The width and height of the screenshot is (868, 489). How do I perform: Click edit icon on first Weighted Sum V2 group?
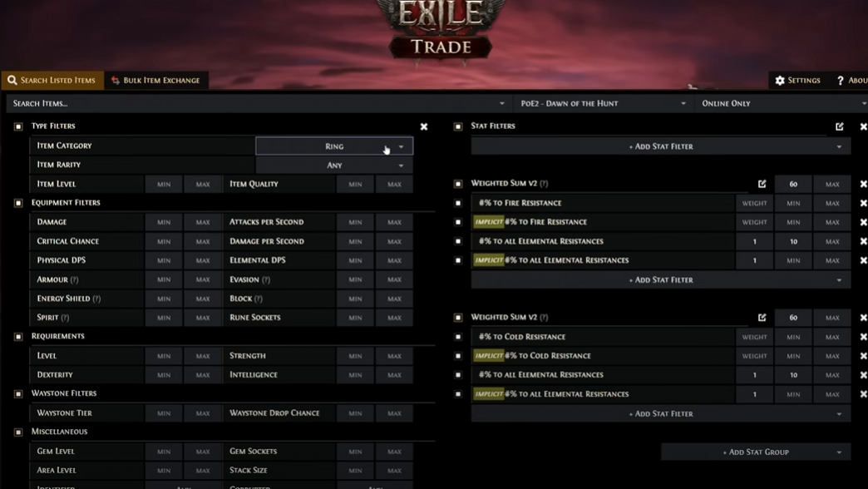(762, 183)
